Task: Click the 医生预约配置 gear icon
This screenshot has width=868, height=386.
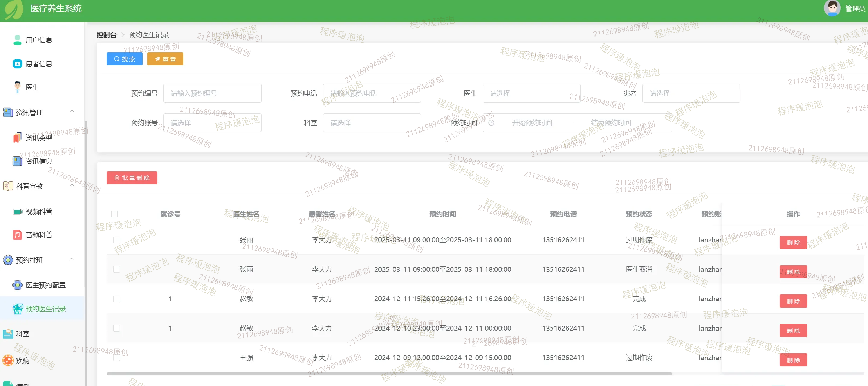Action: tap(17, 285)
